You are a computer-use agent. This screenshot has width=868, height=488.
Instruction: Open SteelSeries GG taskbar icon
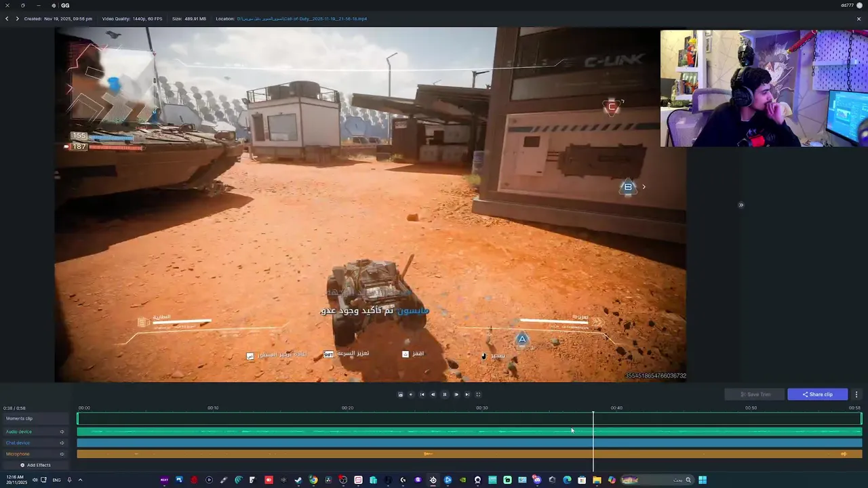point(433,480)
